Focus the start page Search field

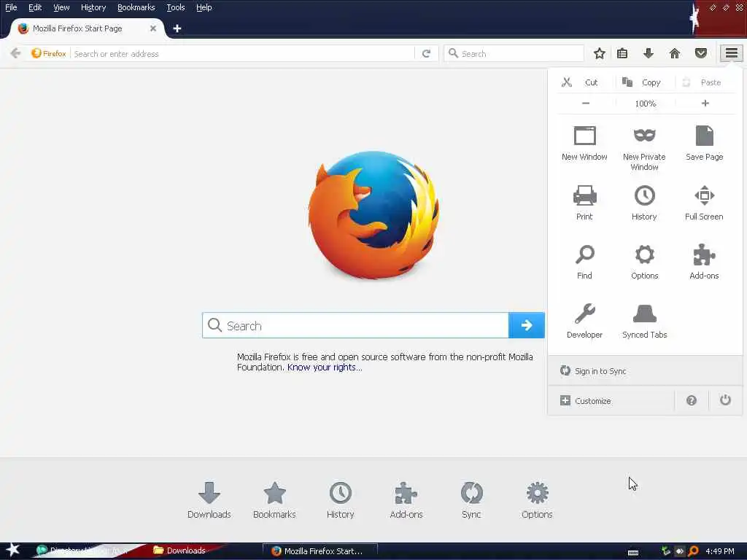[x=355, y=325]
